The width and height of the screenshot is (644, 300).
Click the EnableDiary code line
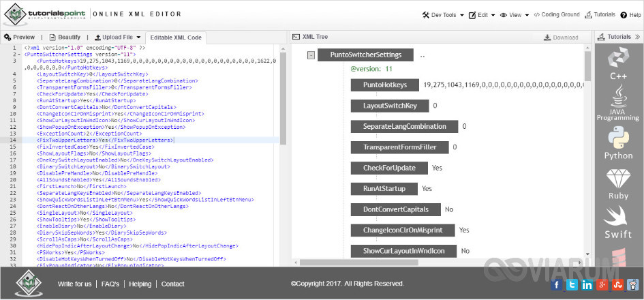coord(81,226)
